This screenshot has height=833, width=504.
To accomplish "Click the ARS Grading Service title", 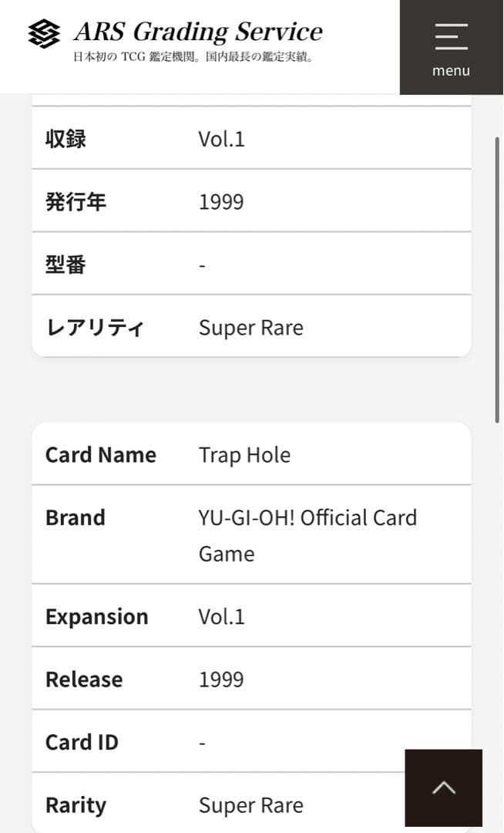I will click(x=198, y=32).
